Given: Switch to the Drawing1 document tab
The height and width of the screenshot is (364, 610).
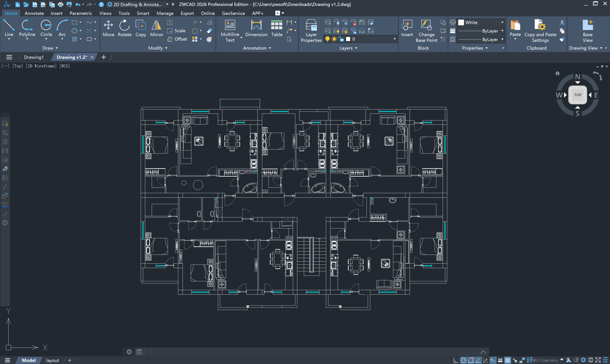Looking at the screenshot, I should pos(34,57).
